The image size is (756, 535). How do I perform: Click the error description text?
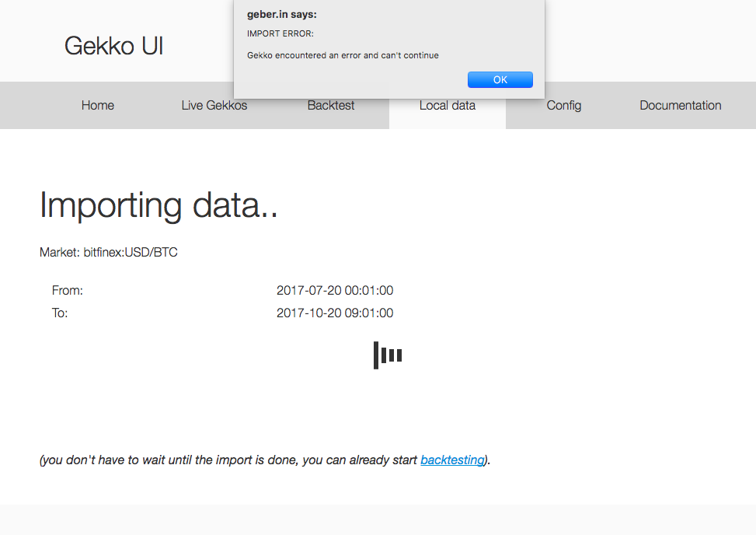tap(343, 55)
